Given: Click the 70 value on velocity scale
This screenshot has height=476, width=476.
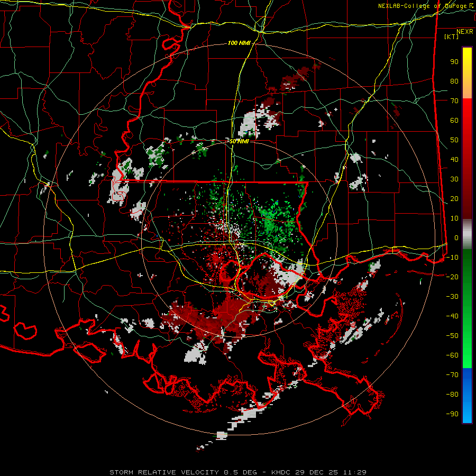Looking at the screenshot, I should (454, 101).
